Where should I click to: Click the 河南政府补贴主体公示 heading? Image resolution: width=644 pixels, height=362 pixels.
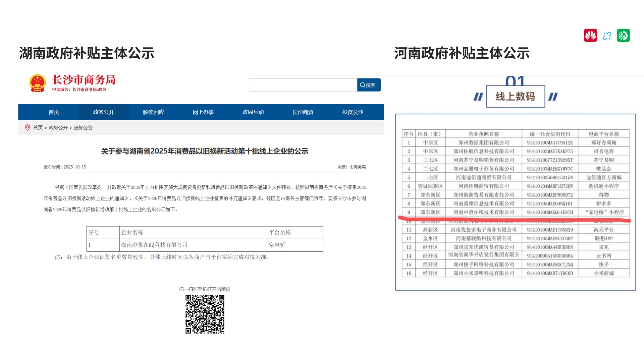coord(462,53)
